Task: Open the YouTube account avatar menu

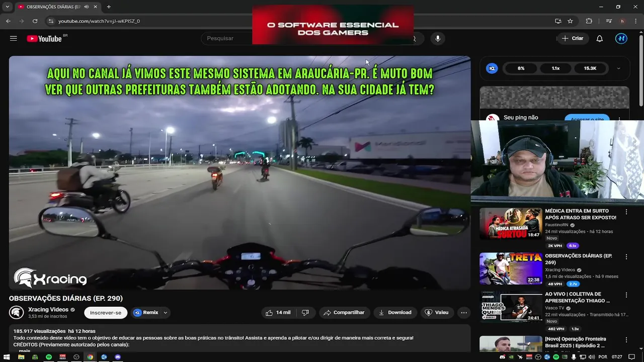Action: (x=621, y=39)
